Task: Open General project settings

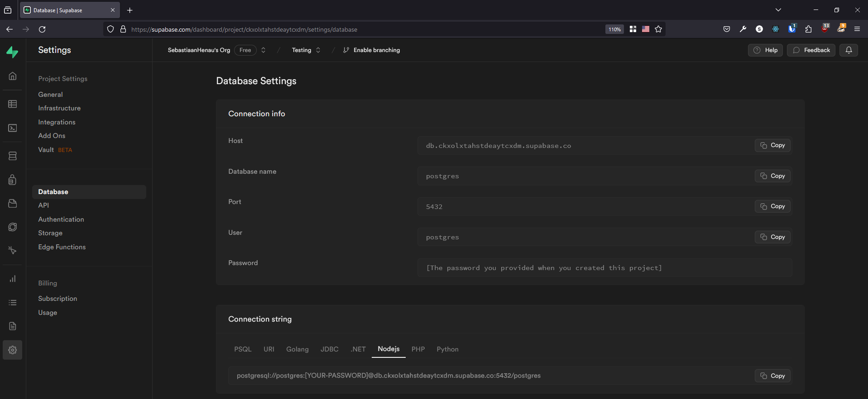Action: tap(51, 95)
